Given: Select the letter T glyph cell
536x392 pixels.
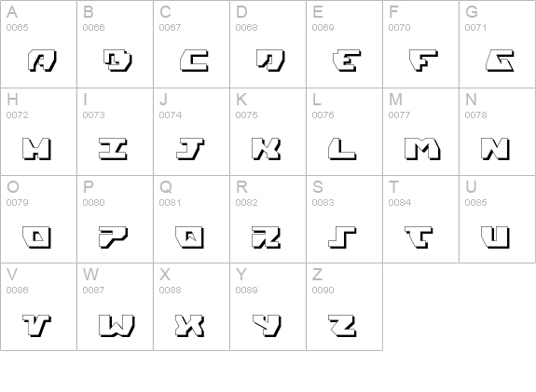Looking at the screenshot, I should pos(420,219).
